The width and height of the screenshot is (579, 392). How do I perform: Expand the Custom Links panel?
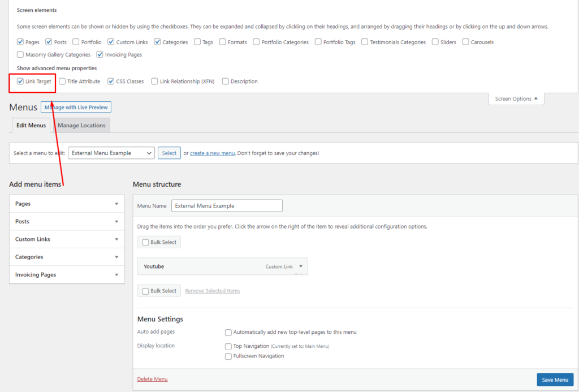[67, 239]
